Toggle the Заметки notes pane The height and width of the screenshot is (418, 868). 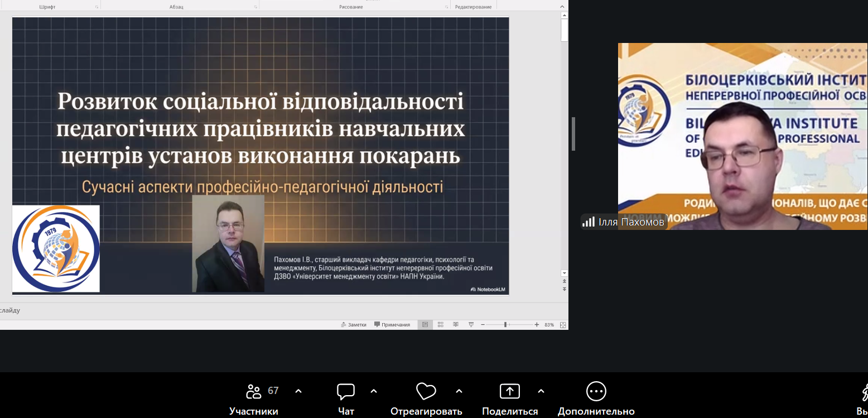(x=354, y=325)
